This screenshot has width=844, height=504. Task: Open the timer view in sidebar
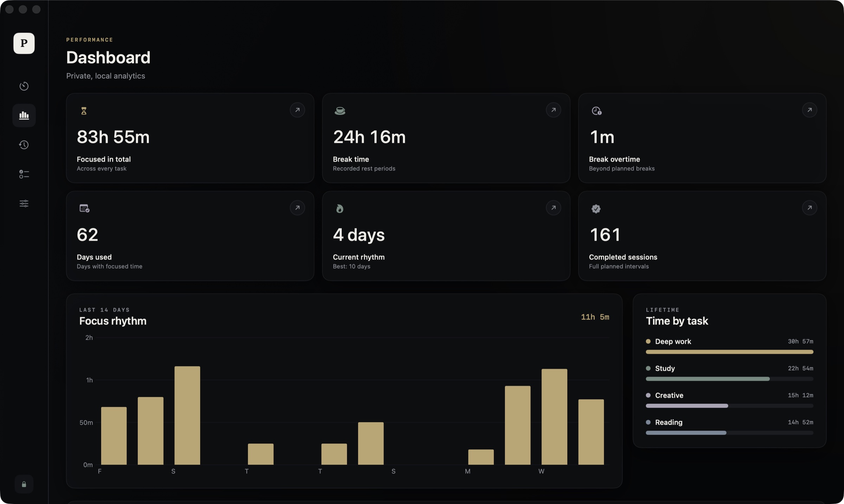point(24,86)
